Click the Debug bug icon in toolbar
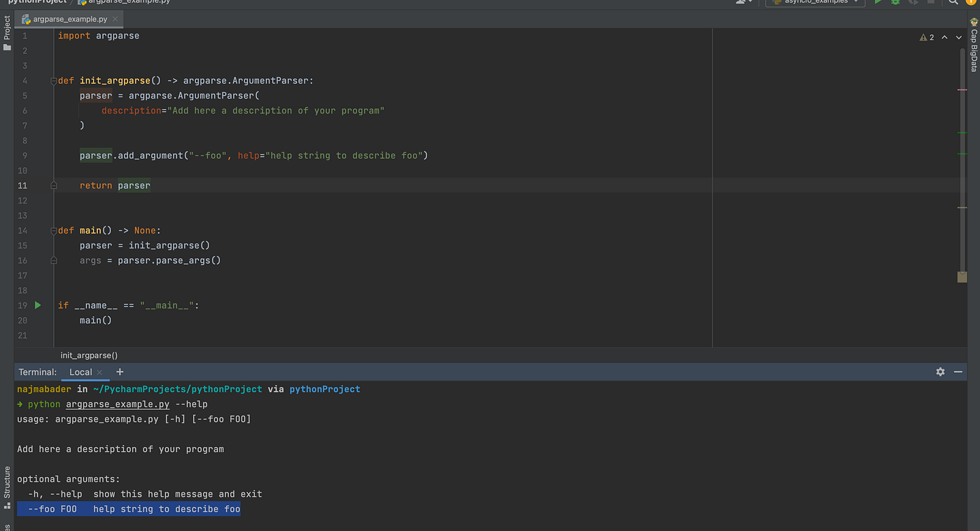980x531 pixels. click(895, 2)
